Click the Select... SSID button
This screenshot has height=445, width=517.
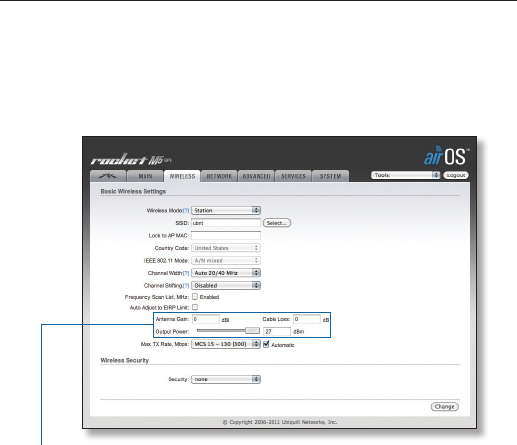[x=277, y=223]
